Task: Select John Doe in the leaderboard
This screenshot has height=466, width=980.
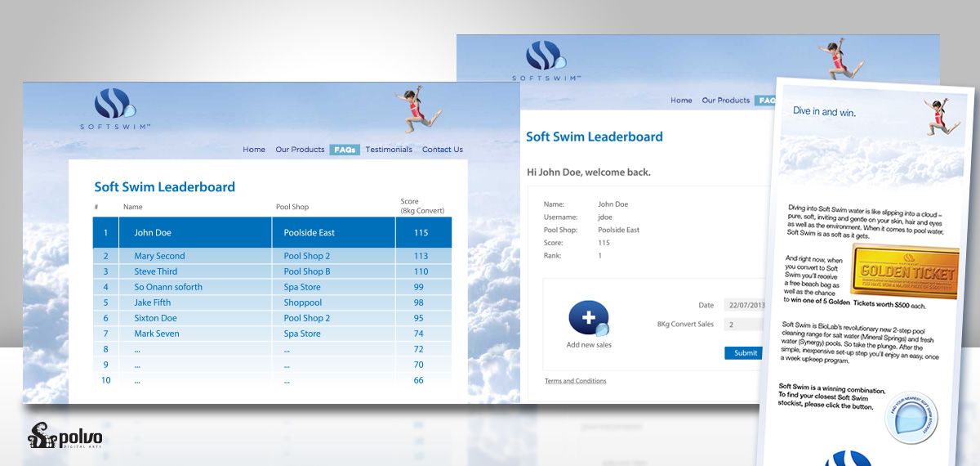Action: click(153, 233)
